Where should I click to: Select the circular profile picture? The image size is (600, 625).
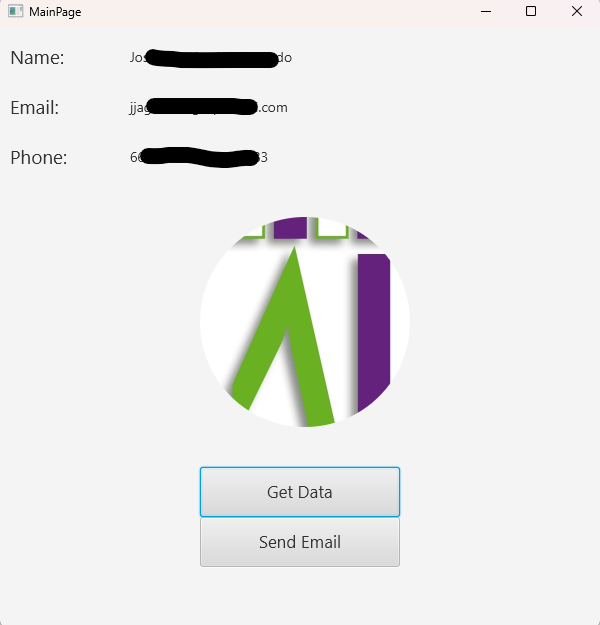(305, 322)
